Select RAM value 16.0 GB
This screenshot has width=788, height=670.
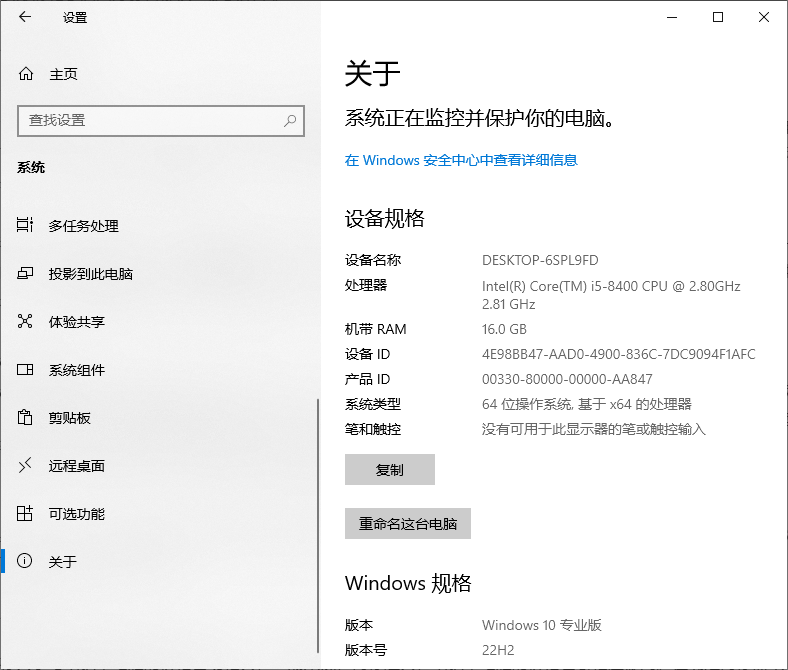tap(504, 329)
